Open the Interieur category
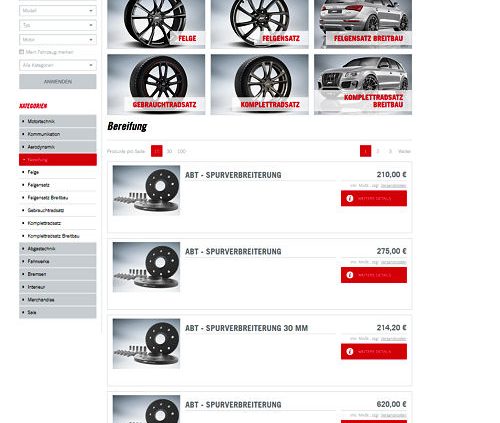 point(58,287)
